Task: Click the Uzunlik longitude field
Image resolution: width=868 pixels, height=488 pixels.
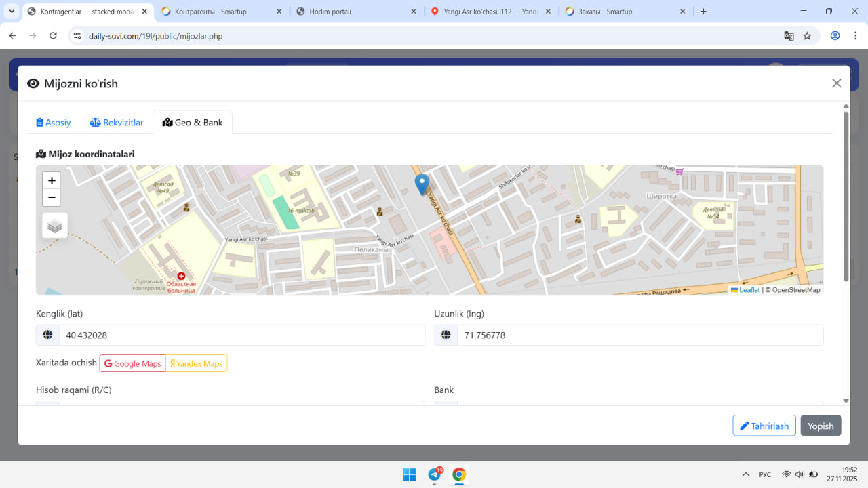Action: pos(639,335)
